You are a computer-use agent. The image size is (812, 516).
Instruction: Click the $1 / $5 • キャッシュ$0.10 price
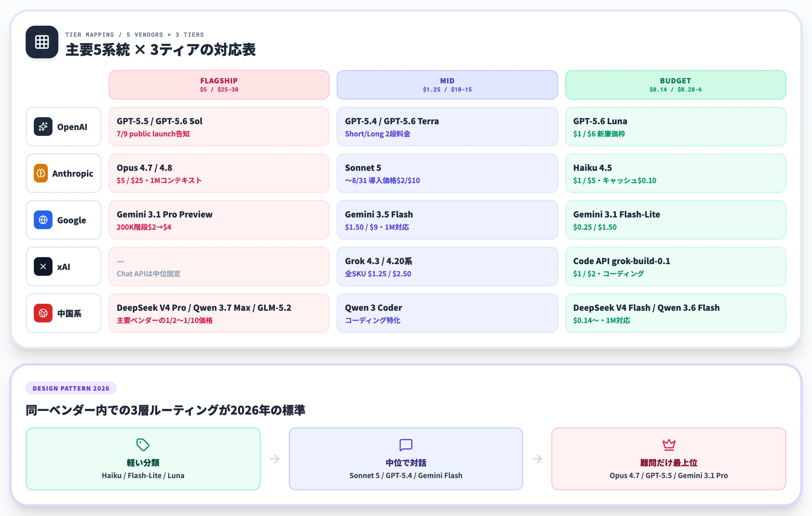tap(615, 180)
